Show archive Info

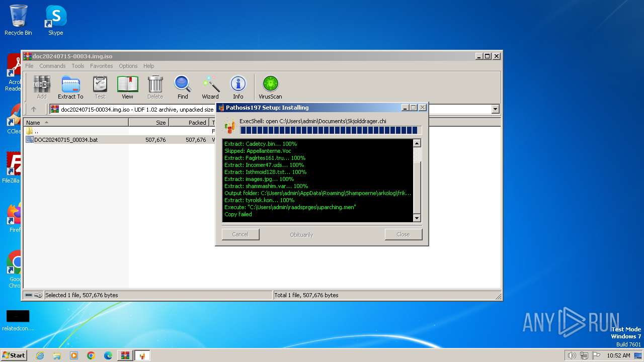pos(238,87)
